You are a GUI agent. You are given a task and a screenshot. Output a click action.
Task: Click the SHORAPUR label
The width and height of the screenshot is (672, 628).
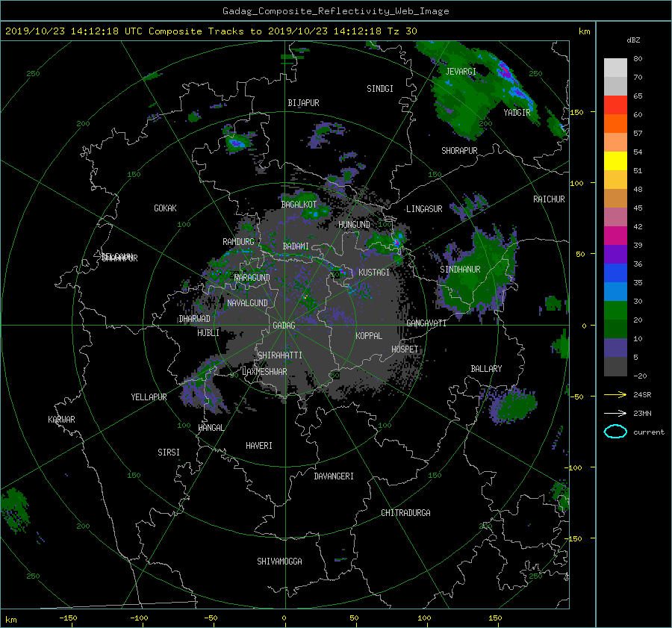[459, 151]
